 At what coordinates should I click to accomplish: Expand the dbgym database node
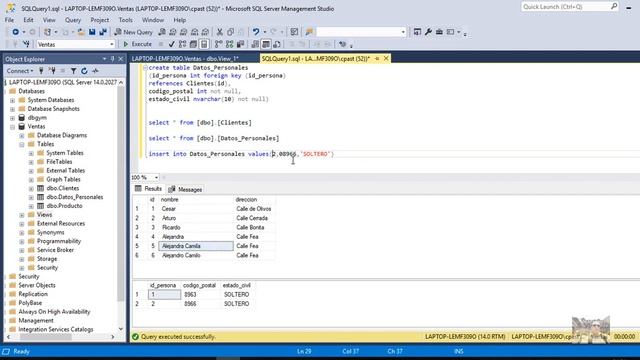(x=12, y=118)
